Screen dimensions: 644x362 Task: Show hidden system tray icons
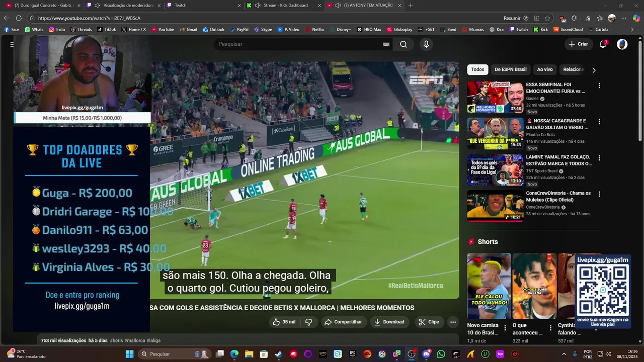point(563,354)
